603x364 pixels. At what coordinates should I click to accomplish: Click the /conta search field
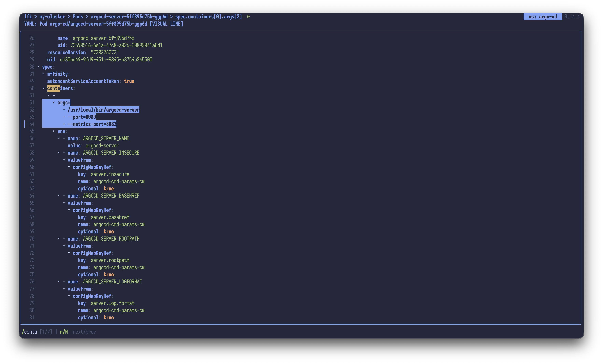[29, 332]
